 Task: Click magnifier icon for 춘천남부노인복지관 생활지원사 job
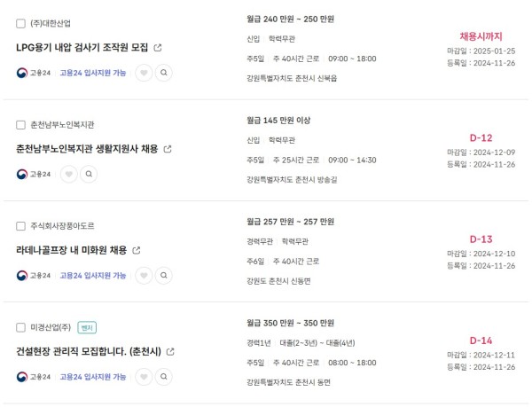[x=89, y=175]
